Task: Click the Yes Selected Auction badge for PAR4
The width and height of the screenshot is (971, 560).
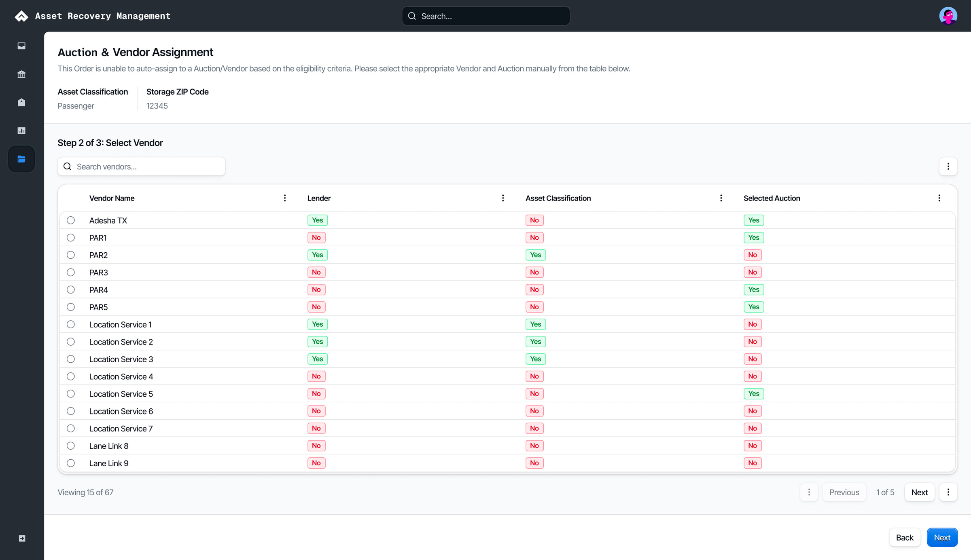Action: 754,290
